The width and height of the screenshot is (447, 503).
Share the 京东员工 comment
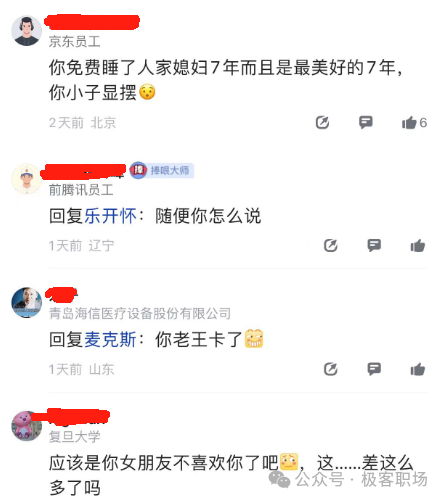(322, 123)
